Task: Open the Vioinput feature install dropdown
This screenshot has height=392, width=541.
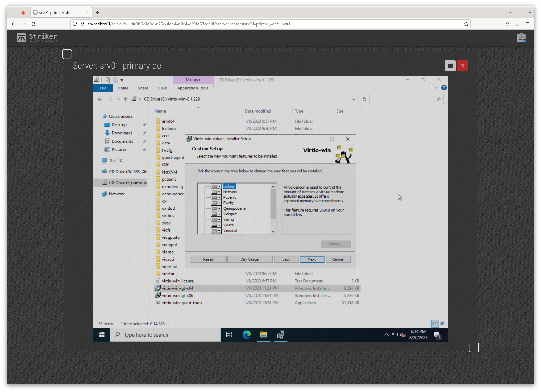Action: point(216,214)
